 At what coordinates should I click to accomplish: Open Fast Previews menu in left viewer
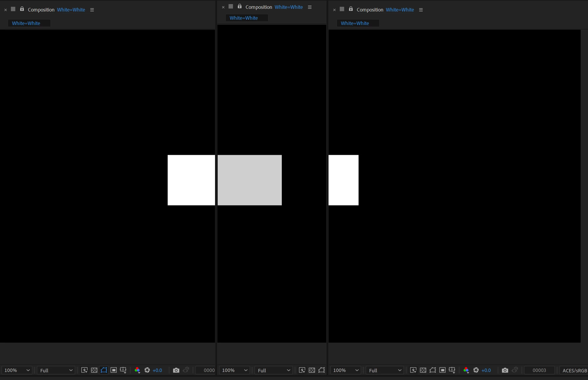tap(84, 370)
